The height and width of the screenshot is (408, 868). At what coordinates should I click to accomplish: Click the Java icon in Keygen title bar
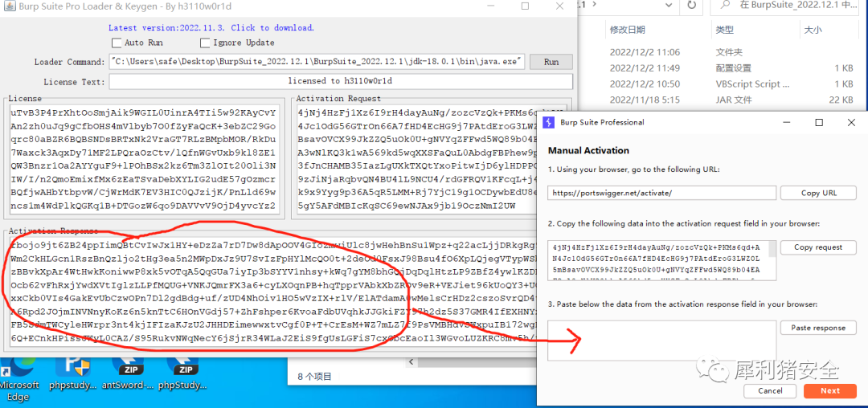tap(8, 8)
